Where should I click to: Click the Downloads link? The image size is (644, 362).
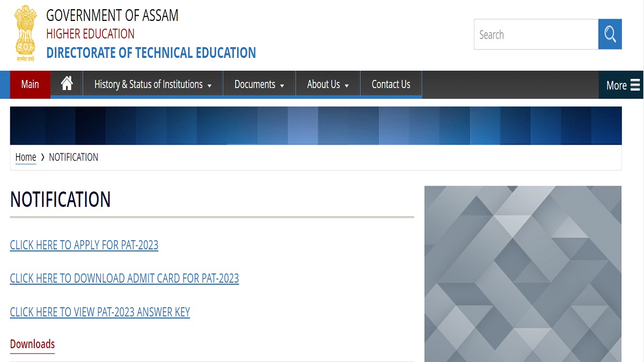(x=32, y=344)
